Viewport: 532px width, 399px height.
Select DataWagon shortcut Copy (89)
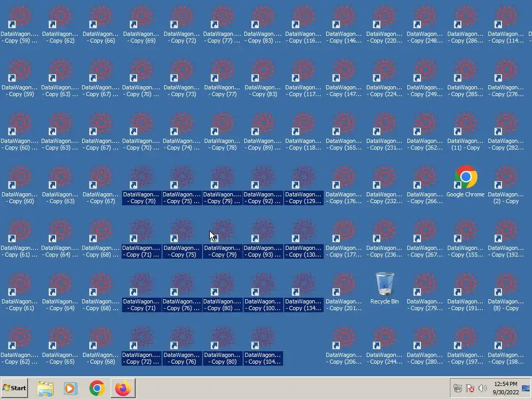[263, 131]
